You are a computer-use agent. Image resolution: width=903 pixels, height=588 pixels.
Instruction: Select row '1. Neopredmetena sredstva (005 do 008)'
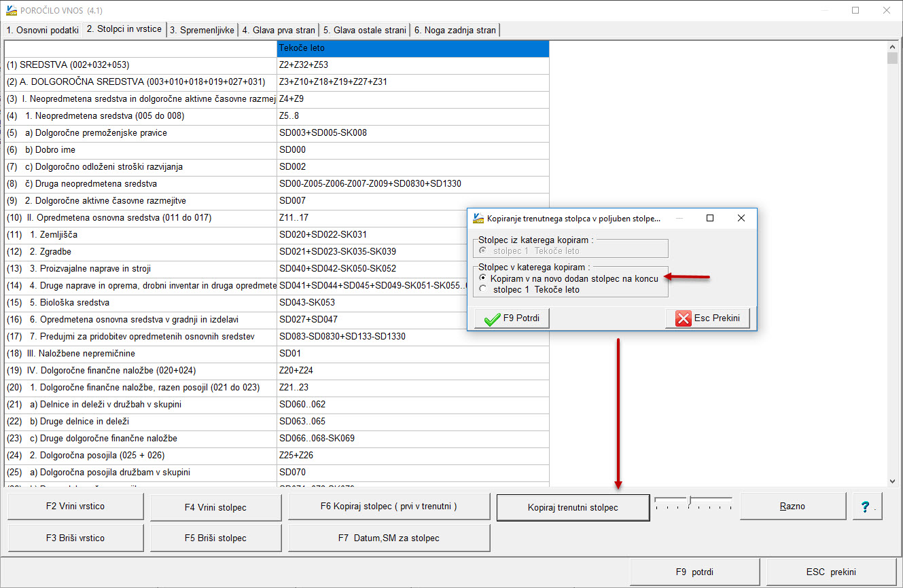click(x=141, y=116)
